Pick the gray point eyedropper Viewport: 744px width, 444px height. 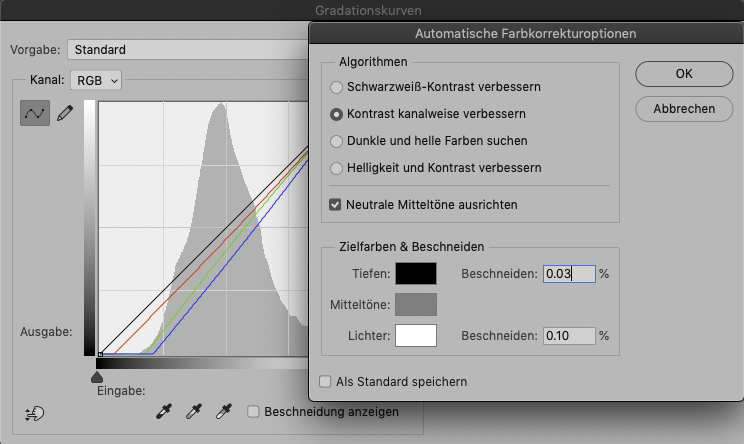click(x=195, y=411)
